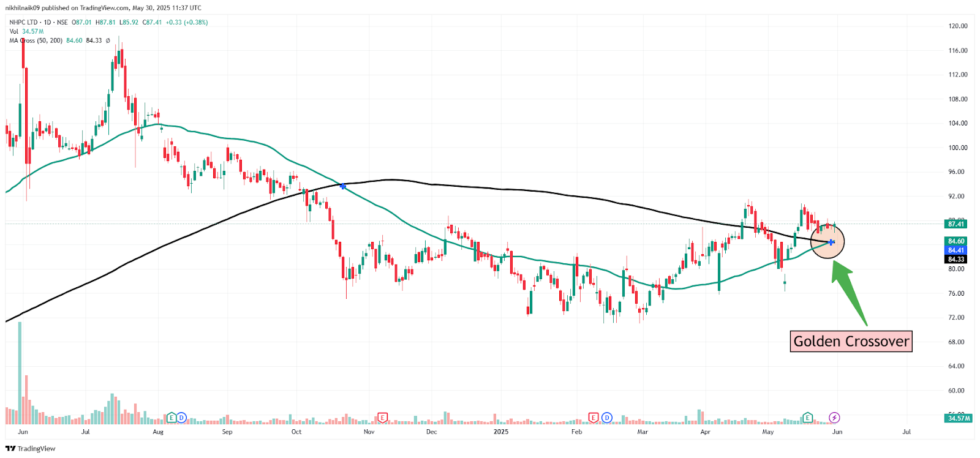The width and height of the screenshot is (980, 458).
Task: Click the red earnings E marker near Nov
Action: tap(382, 418)
